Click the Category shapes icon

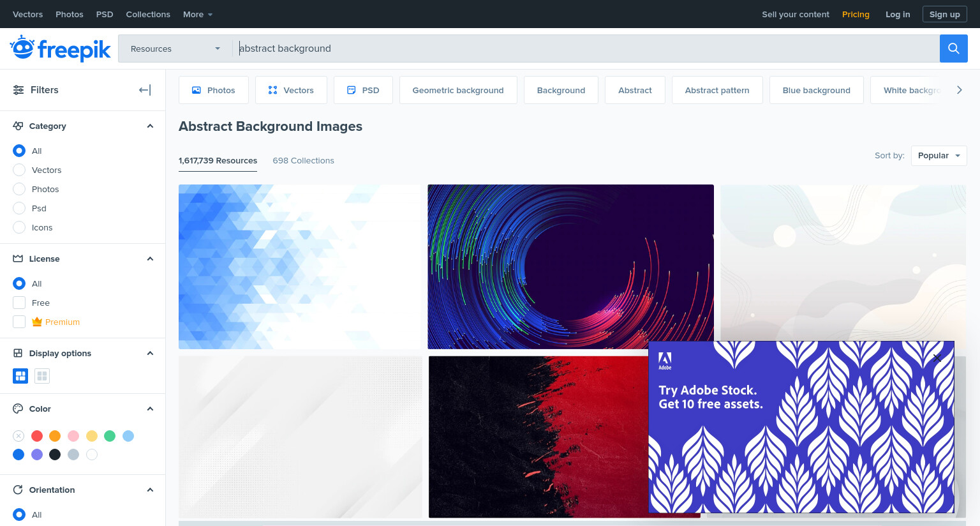(x=18, y=126)
